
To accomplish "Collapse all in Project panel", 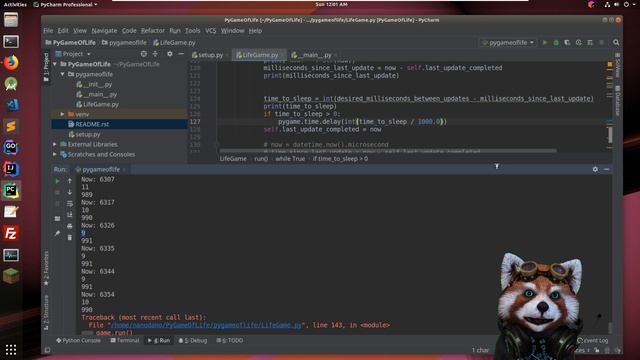I will click(155, 54).
